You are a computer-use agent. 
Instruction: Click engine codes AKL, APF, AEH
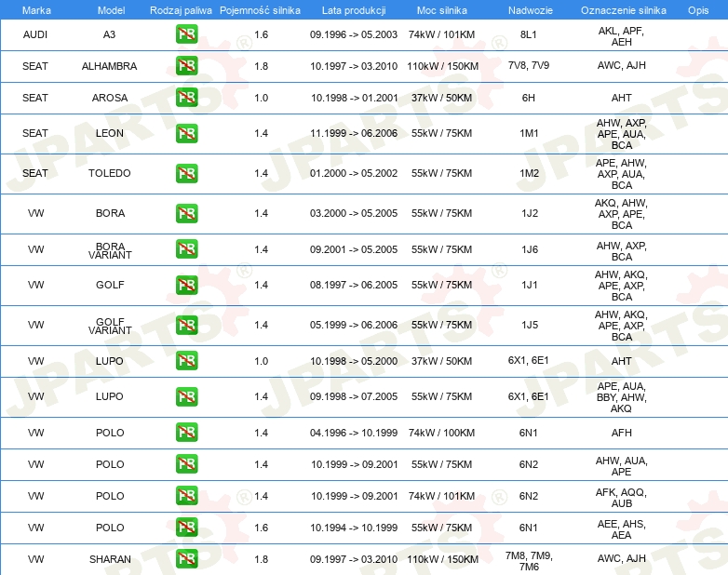pyautogui.click(x=621, y=36)
